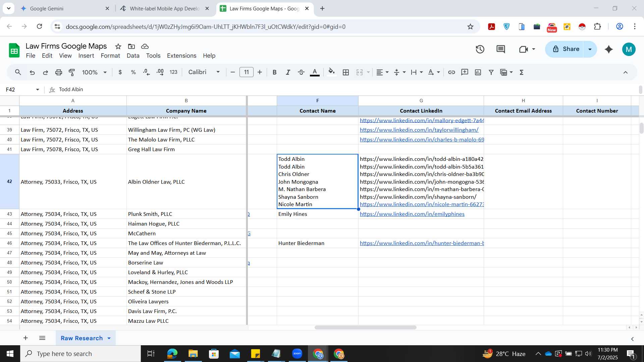Open the Raw Research sheet tab menu
The height and width of the screenshot is (362, 644).
click(109, 338)
